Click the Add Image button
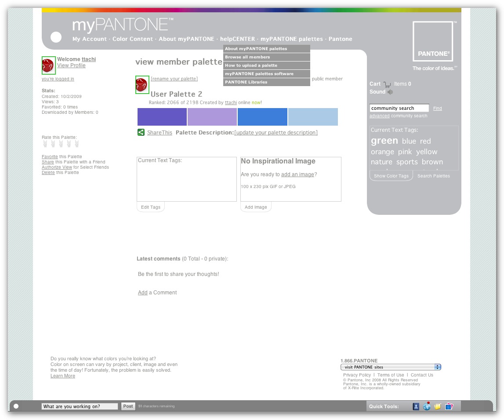504x420 pixels. point(256,207)
